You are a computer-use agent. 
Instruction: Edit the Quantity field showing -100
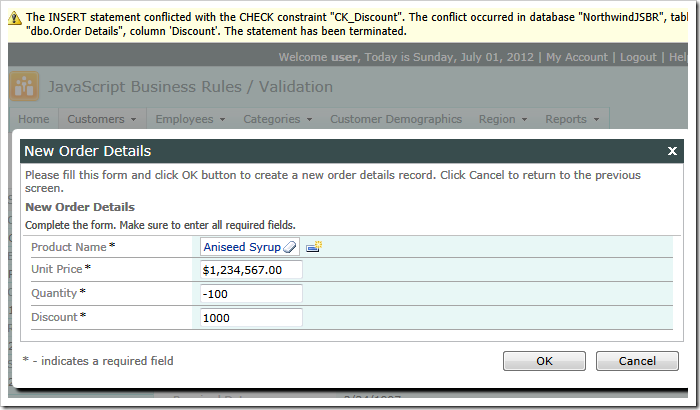click(251, 294)
